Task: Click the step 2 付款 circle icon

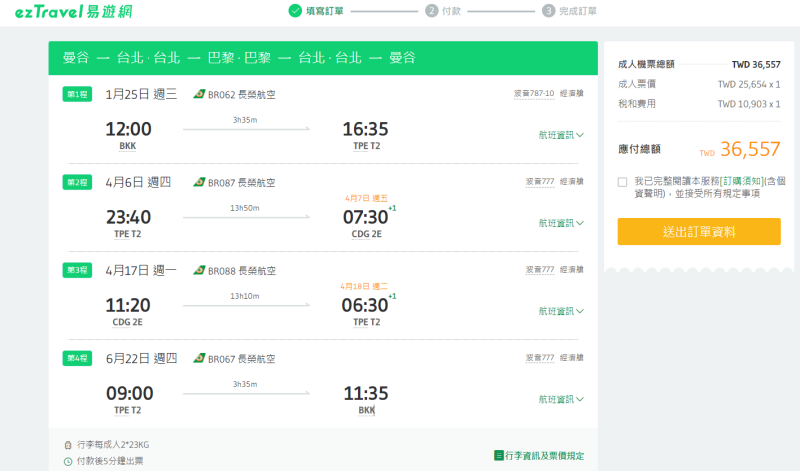Action: coord(431,11)
